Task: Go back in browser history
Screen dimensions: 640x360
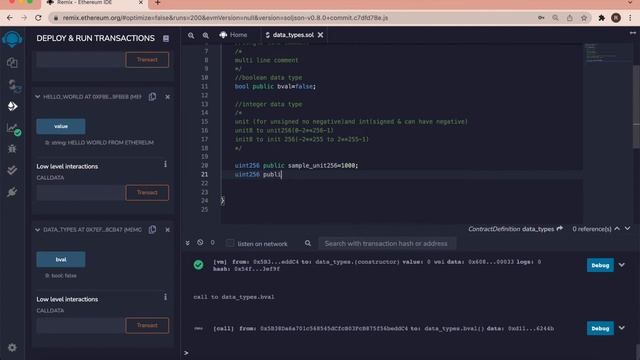Action: click(x=9, y=18)
